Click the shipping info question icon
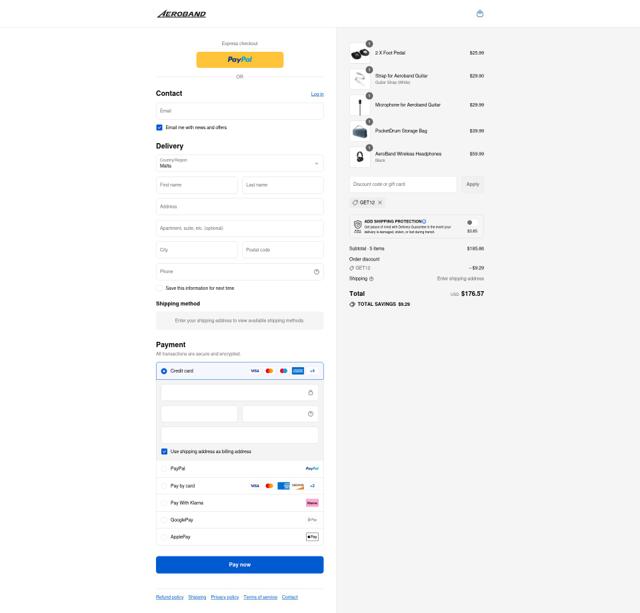640x613 pixels. (x=371, y=279)
